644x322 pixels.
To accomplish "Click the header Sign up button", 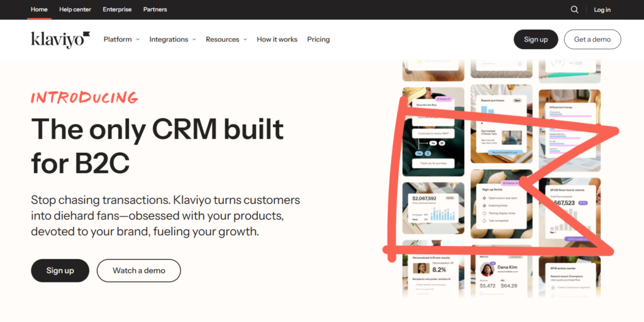I will [536, 40].
